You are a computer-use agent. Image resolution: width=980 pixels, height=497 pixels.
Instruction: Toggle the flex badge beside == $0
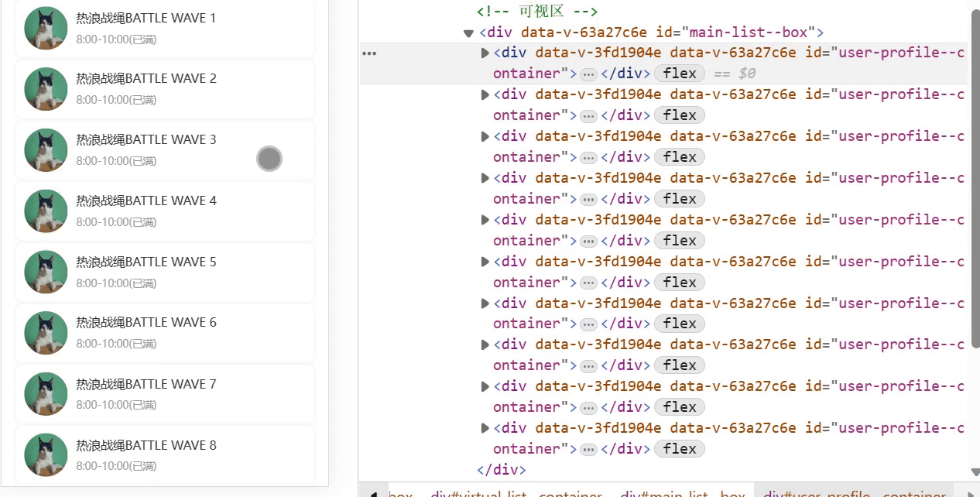680,74
